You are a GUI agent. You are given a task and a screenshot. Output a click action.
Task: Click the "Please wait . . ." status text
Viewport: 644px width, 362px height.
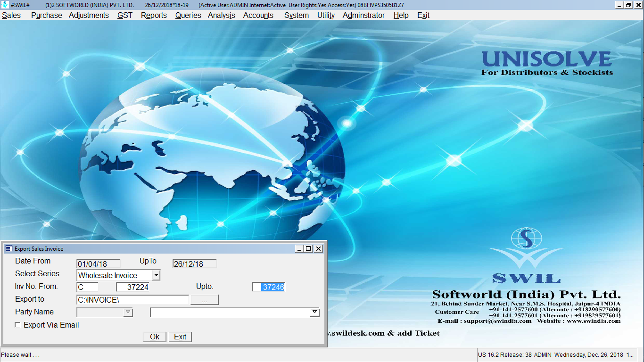tap(20, 355)
